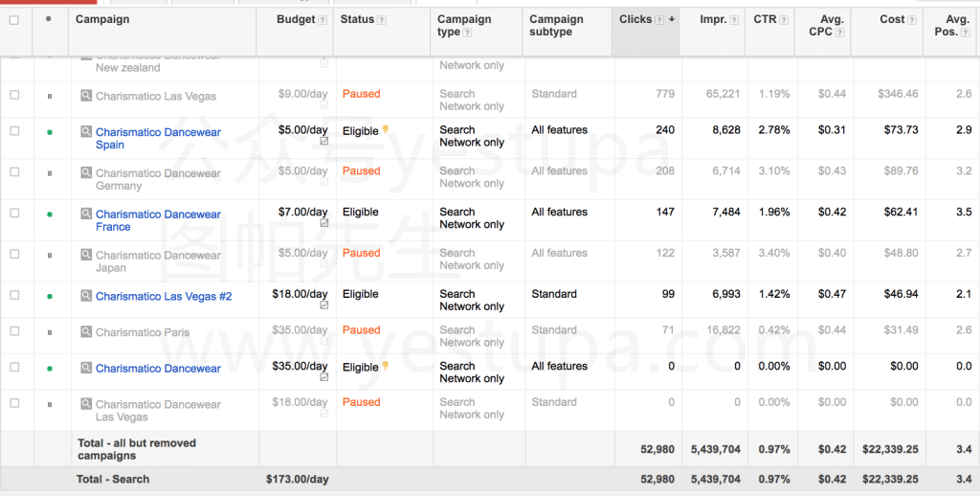Open the Charismatico Dancewear Spain campaign link
980x496 pixels.
(x=158, y=138)
